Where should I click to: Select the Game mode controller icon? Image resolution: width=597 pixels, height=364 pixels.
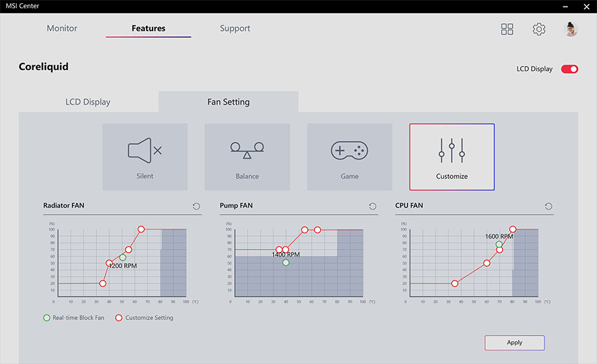click(349, 151)
